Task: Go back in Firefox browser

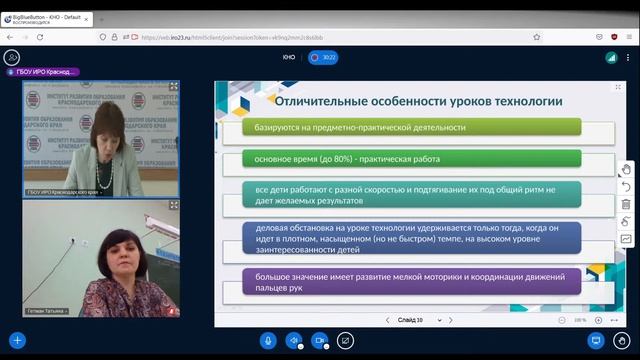Action: coord(10,37)
